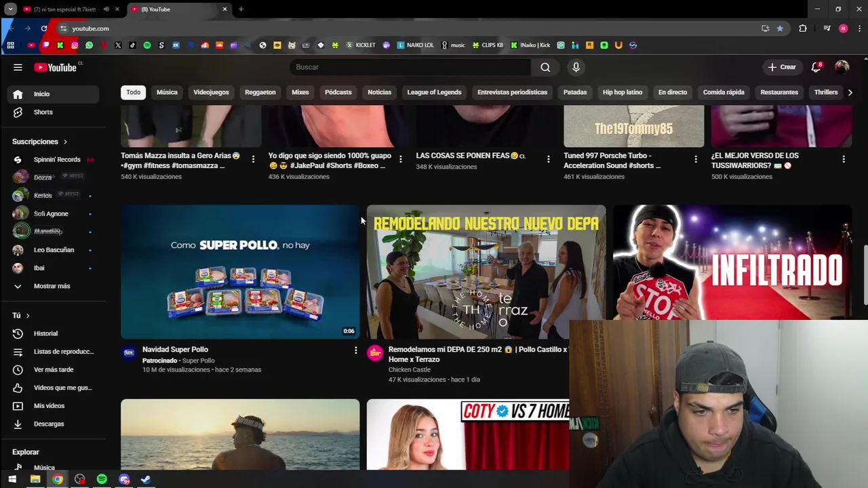Open Sofi Agnone subscription
Screen dimensions: 868x488
(52, 214)
